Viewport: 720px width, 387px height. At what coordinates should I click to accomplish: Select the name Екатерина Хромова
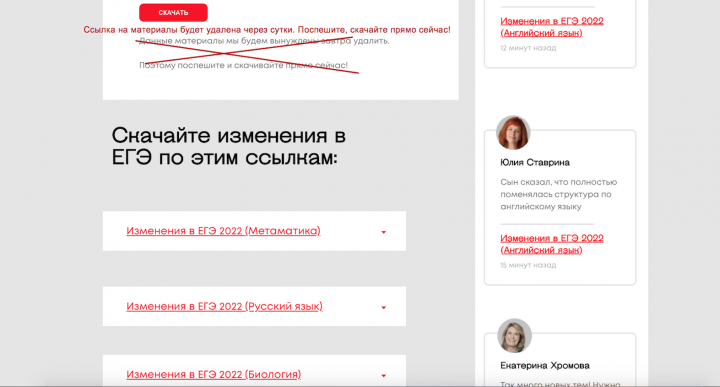click(545, 365)
